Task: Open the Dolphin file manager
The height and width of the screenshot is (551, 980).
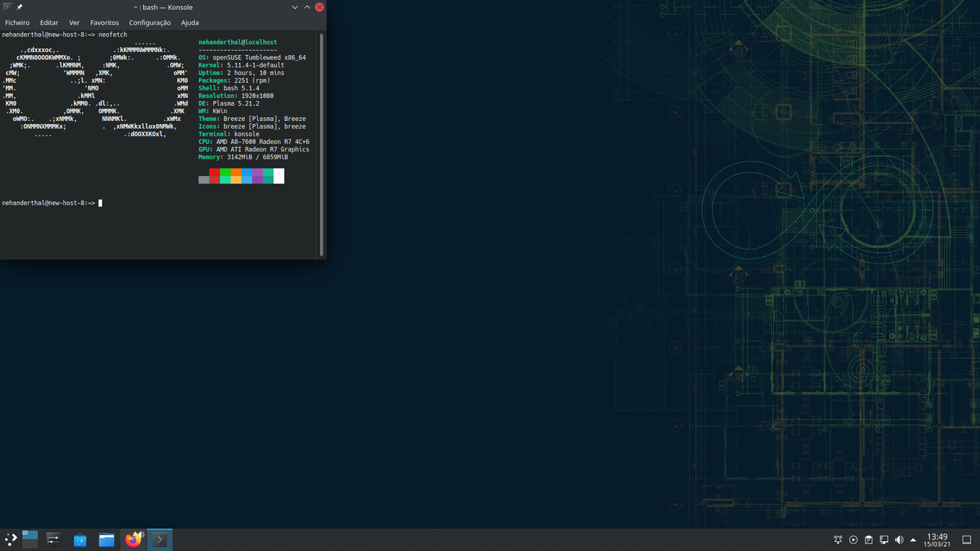Action: coord(106,540)
